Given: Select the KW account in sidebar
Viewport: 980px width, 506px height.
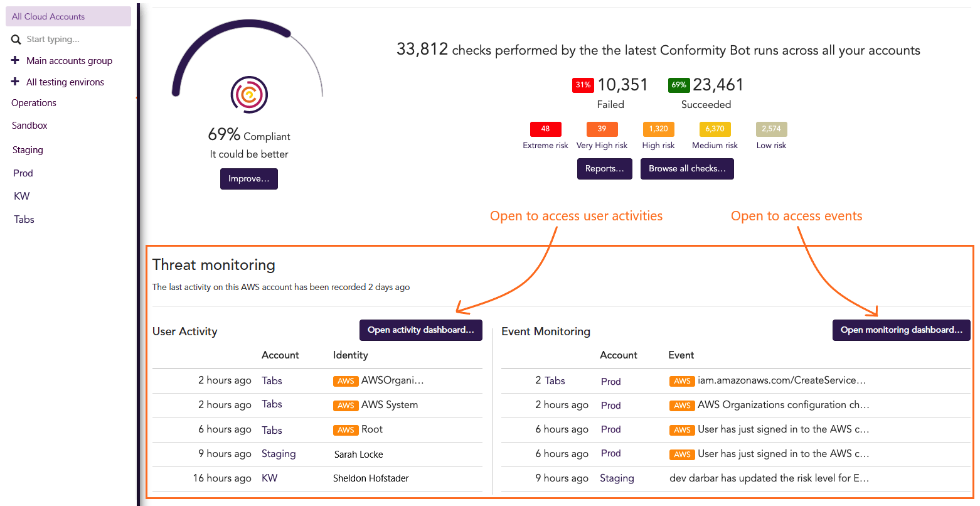Looking at the screenshot, I should pyautogui.click(x=22, y=196).
